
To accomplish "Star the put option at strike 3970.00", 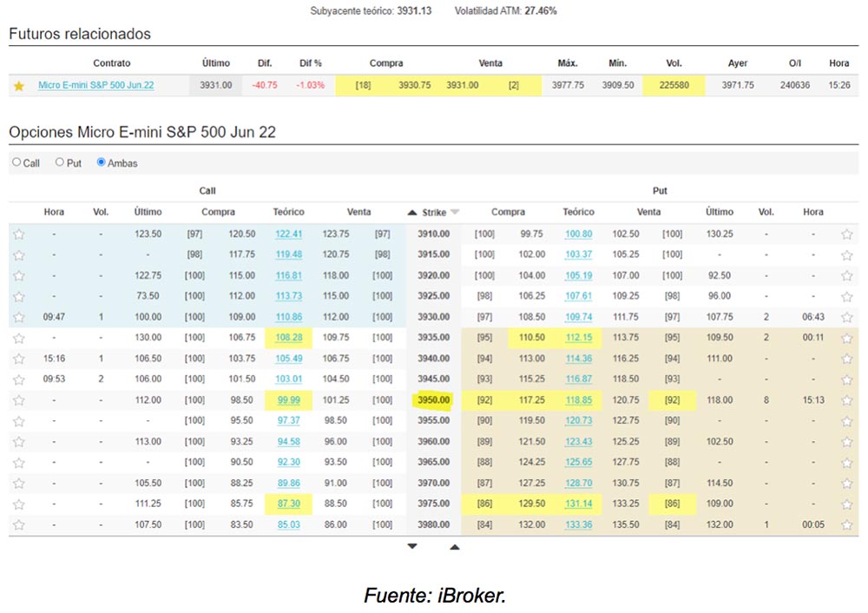I will (x=847, y=484).
